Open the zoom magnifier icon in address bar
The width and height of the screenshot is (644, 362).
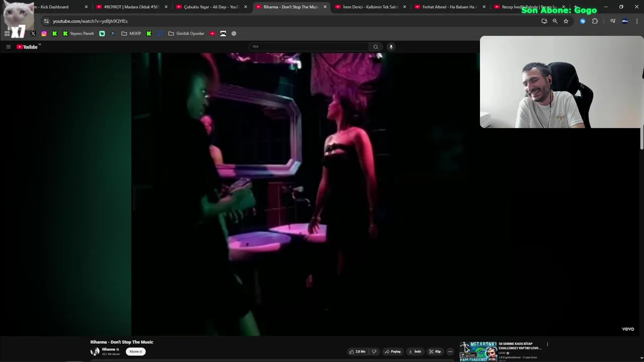point(555,21)
